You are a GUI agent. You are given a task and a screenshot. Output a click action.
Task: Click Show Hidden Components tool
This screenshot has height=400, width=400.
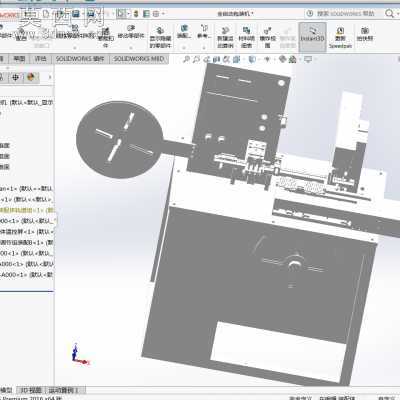point(160,38)
